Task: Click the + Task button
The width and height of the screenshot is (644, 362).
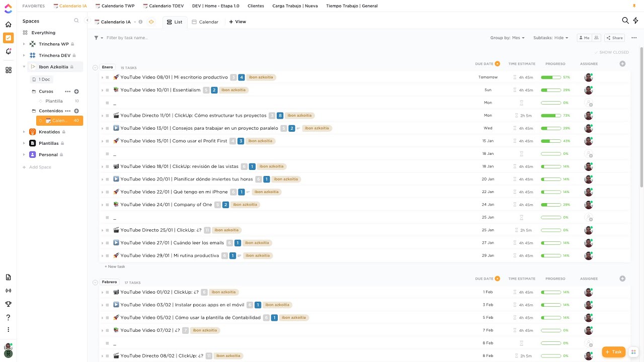Action: pos(613,352)
